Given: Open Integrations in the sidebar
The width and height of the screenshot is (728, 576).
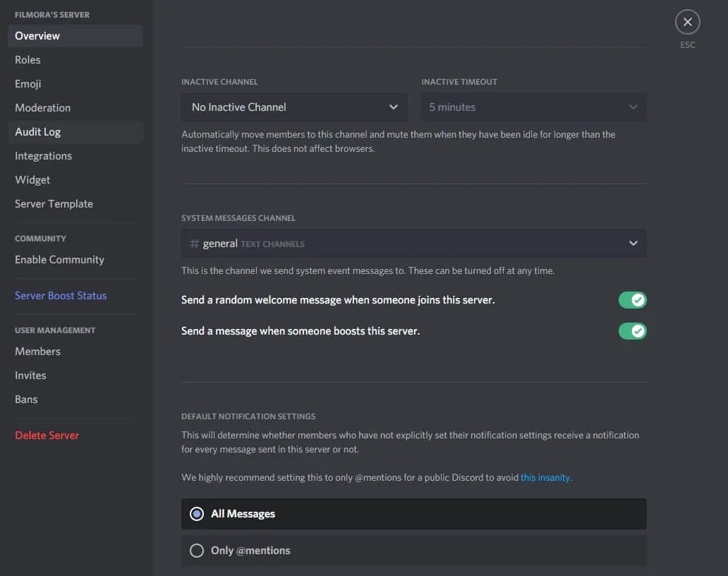Looking at the screenshot, I should (x=44, y=156).
